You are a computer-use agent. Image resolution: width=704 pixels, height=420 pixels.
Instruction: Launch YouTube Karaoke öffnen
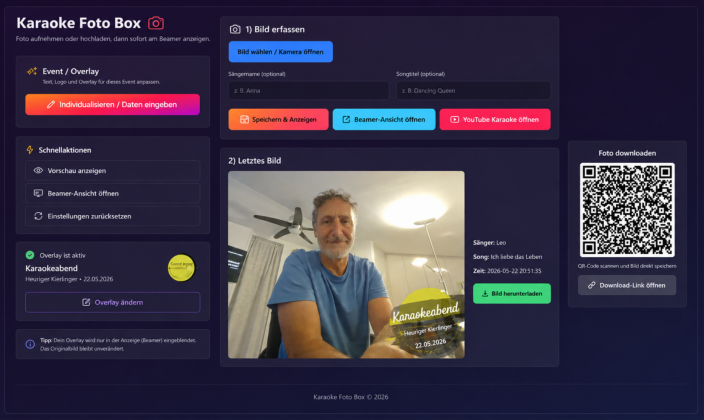[495, 119]
